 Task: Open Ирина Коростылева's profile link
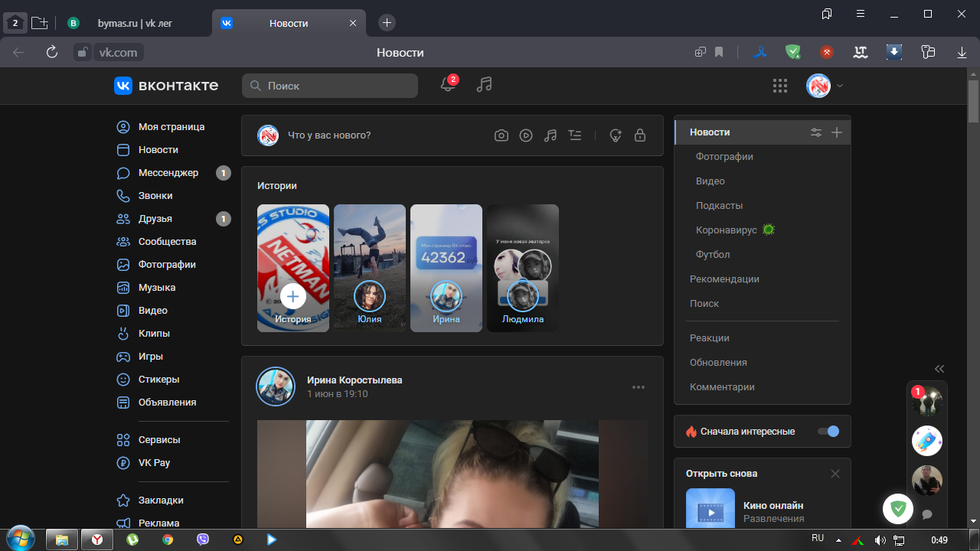pyautogui.click(x=354, y=380)
